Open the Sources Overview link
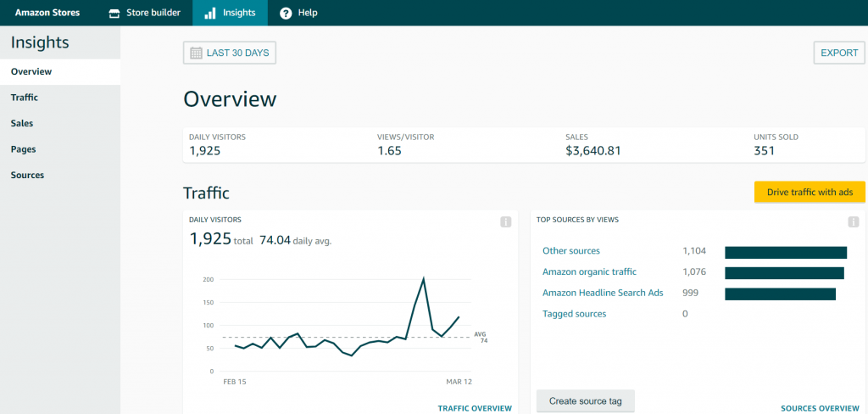 click(820, 408)
